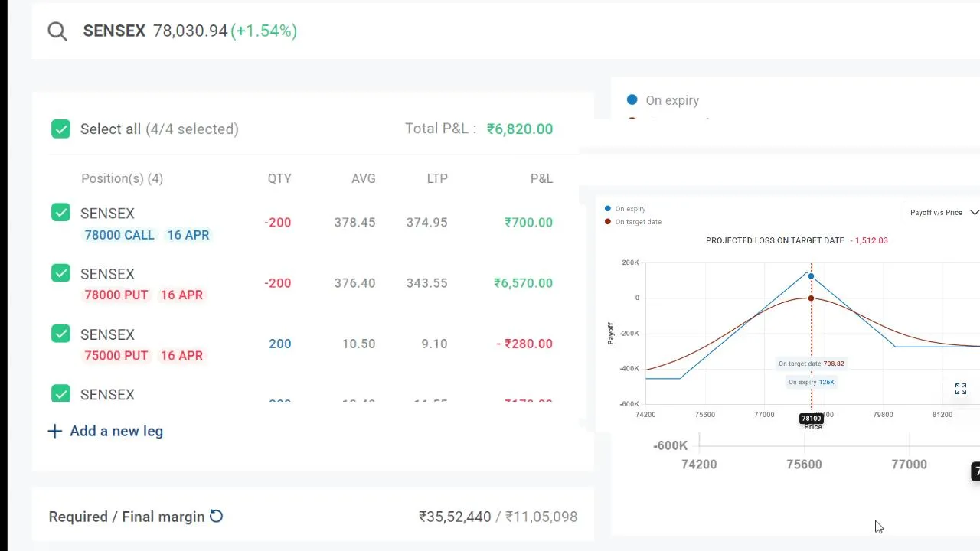Click the SENSEX search field text
The width and height of the screenshot is (980, 551).
click(114, 31)
